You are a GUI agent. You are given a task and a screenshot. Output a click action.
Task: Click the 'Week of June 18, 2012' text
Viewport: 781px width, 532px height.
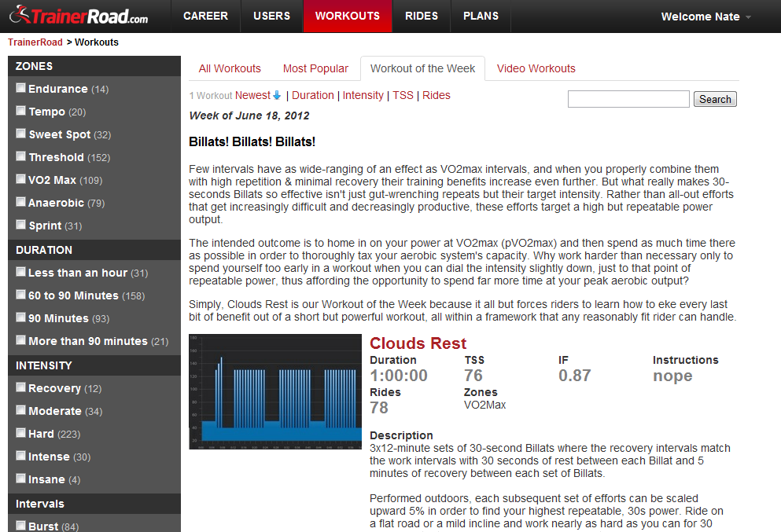249,116
